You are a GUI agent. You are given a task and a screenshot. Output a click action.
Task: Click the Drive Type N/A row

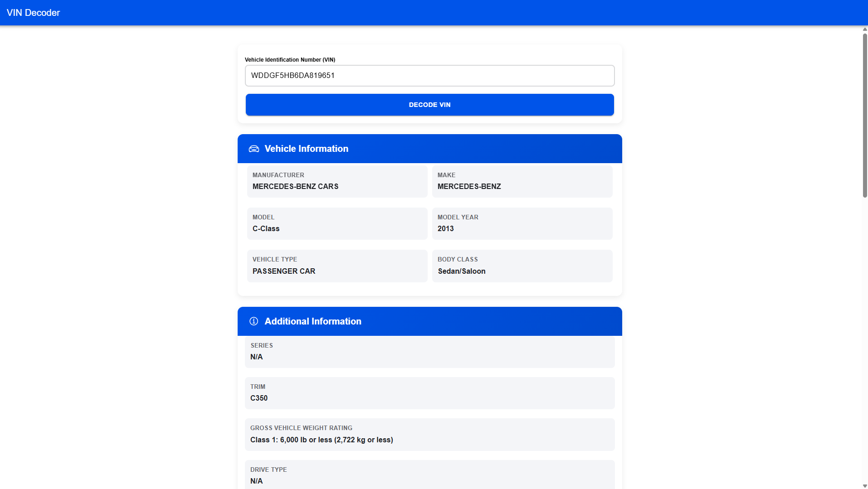click(x=429, y=475)
